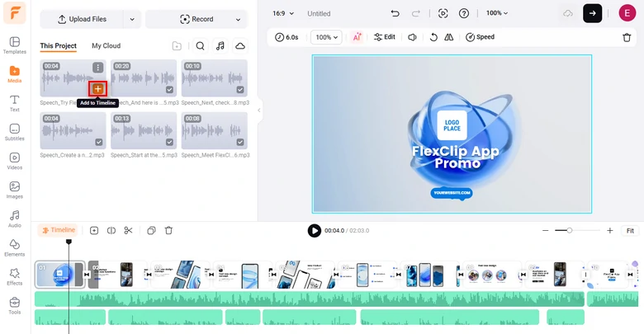Open the Text sidebar tool
This screenshot has width=644, height=334.
(14, 103)
